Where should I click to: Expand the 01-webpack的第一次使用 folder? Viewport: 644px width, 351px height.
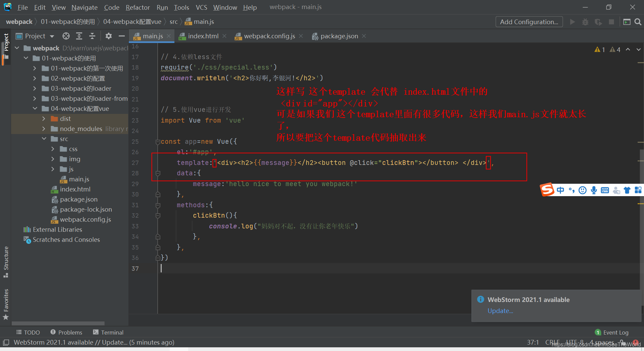[35, 68]
